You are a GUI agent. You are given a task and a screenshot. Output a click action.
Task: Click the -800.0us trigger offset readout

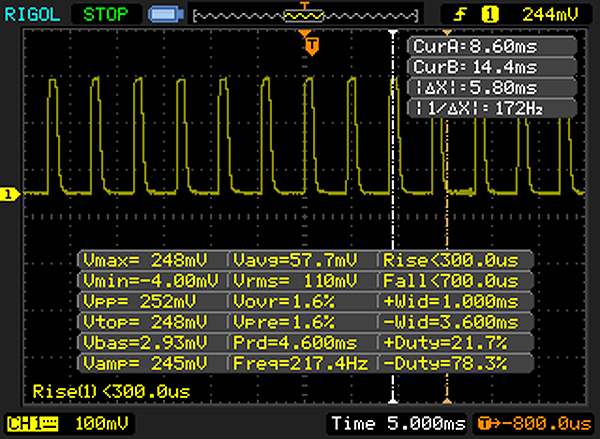pos(533,424)
